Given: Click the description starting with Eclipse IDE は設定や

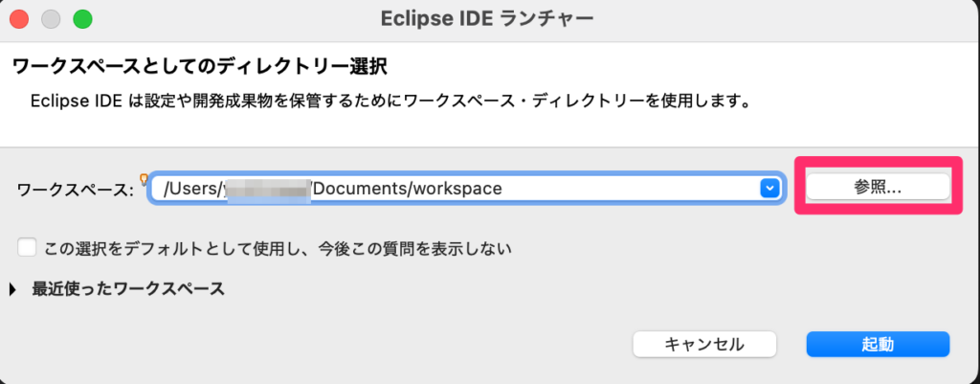Looking at the screenshot, I should pyautogui.click(x=390, y=101).
